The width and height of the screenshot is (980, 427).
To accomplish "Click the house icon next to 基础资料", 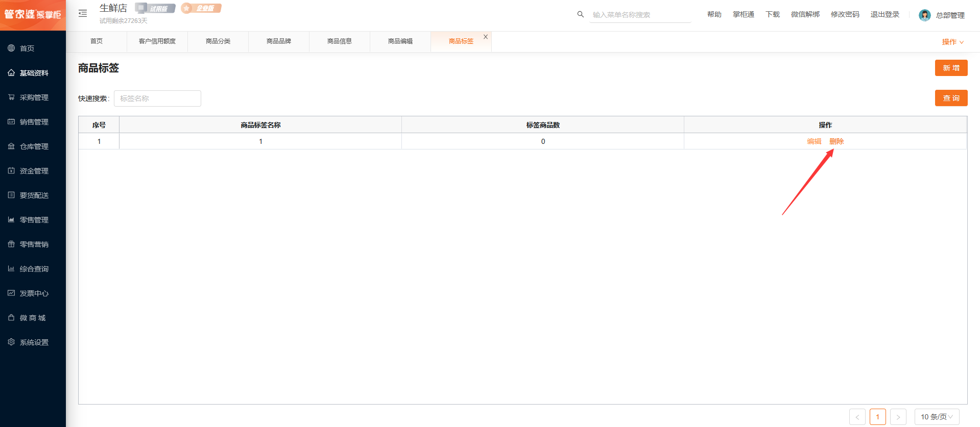I will coord(11,72).
